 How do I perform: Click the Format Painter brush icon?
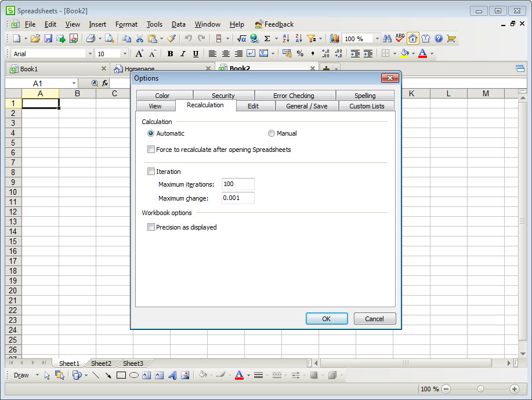click(171, 39)
